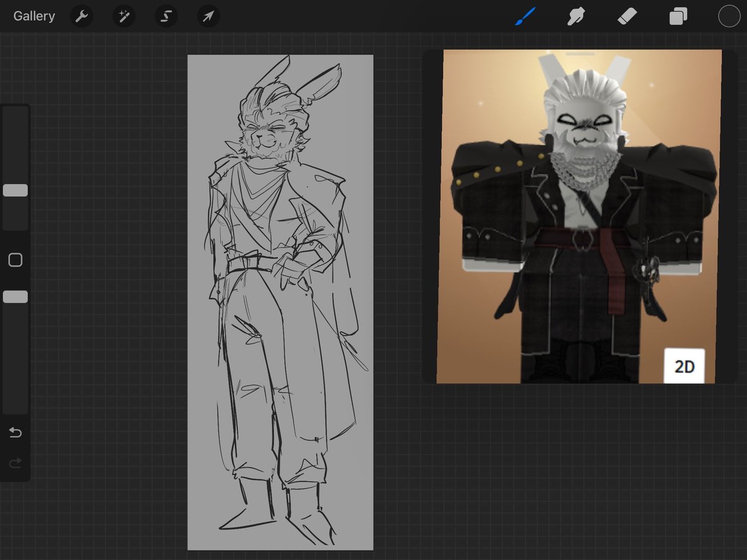Tap the Roblox avatar reference image
747x560 pixels.
coord(579,217)
